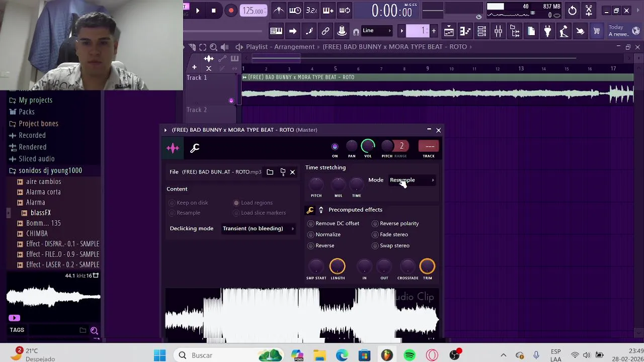
Task: Open the browser toolbar icon
Action: [515, 31]
